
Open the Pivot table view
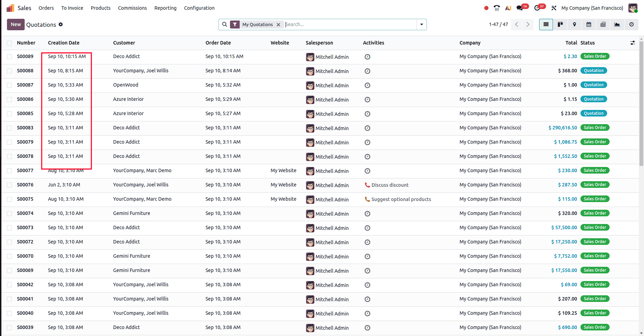603,24
